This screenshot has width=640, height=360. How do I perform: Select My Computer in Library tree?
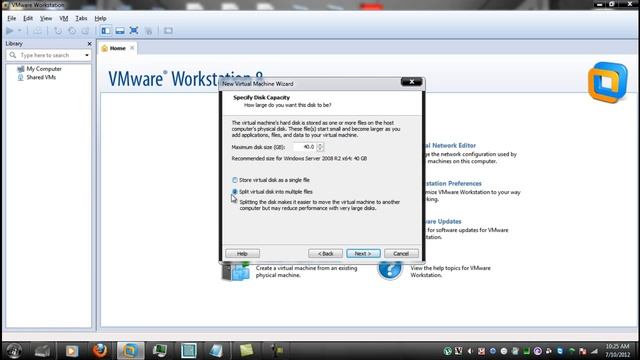point(40,69)
